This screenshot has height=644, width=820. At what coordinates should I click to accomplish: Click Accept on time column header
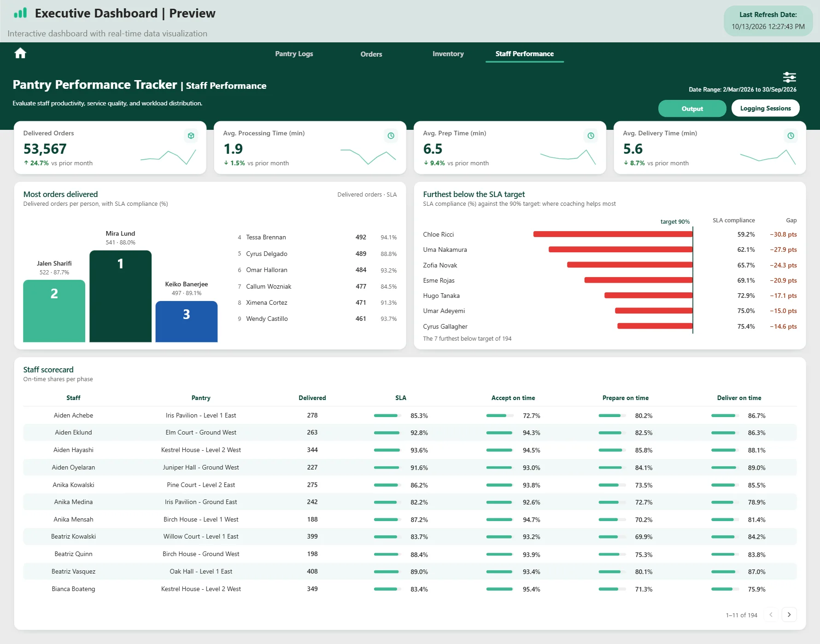(x=513, y=398)
